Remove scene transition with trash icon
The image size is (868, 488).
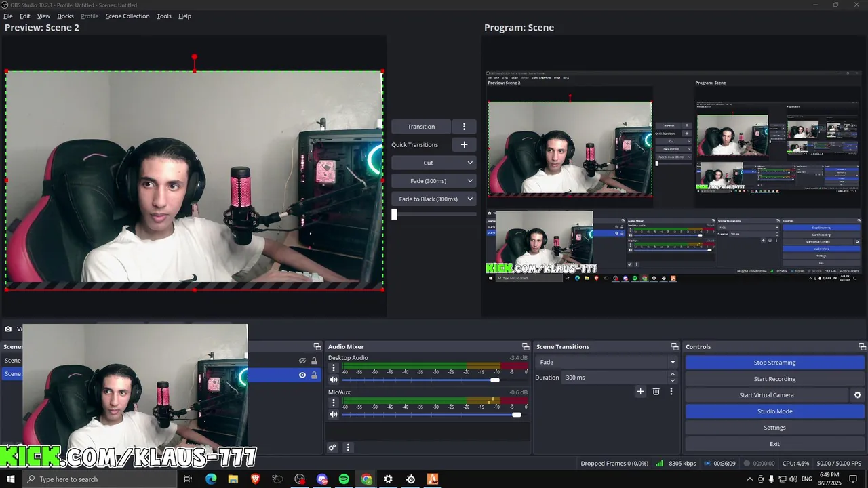coord(656,391)
